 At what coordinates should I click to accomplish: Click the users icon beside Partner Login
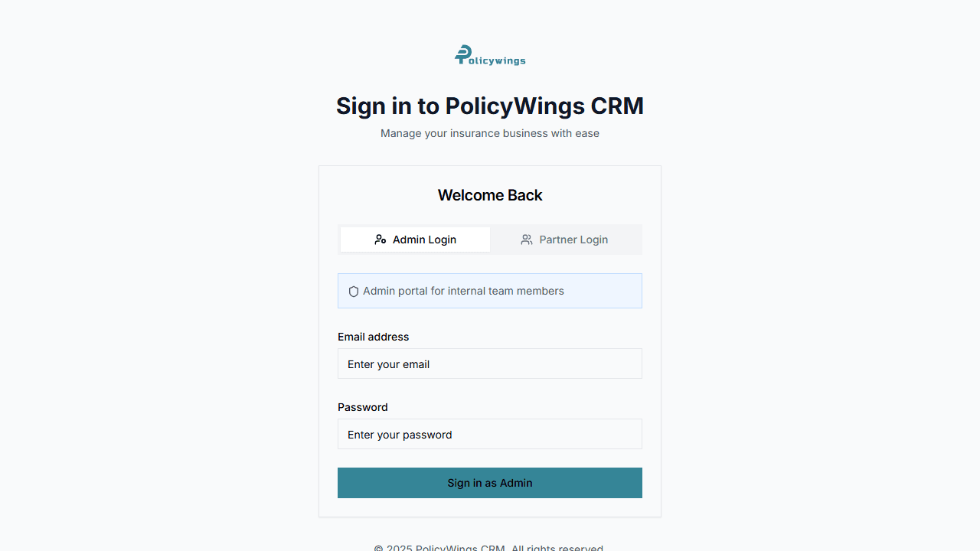[x=527, y=240]
